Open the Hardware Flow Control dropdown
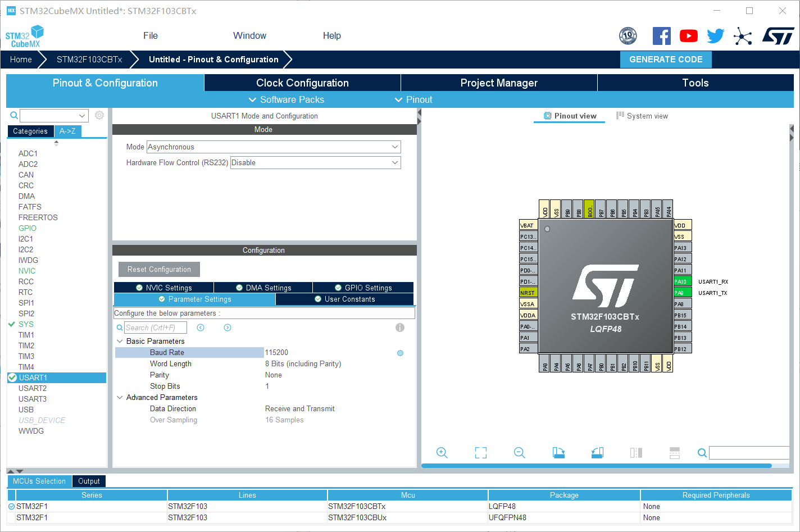Image resolution: width=800 pixels, height=532 pixels. click(316, 162)
